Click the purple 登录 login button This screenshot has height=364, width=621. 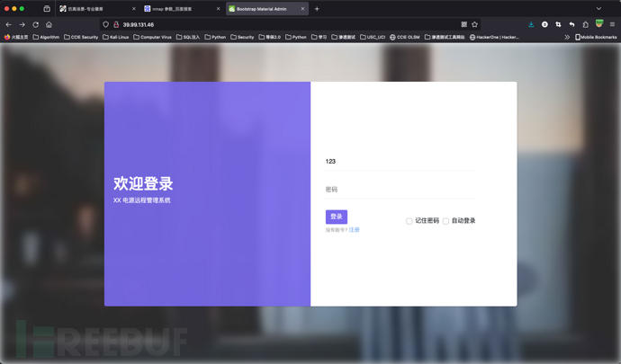click(x=337, y=217)
